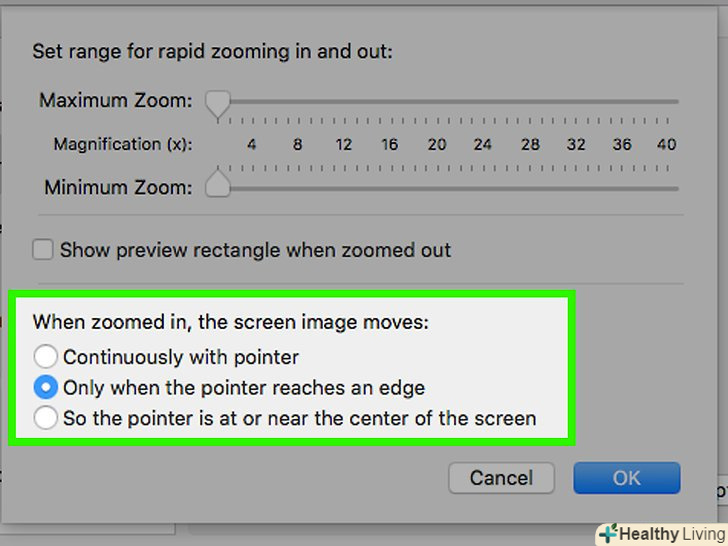Screen dimensions: 728x546
Task: Set Maximum Zoom slider to 20x mark
Action: coord(437,101)
